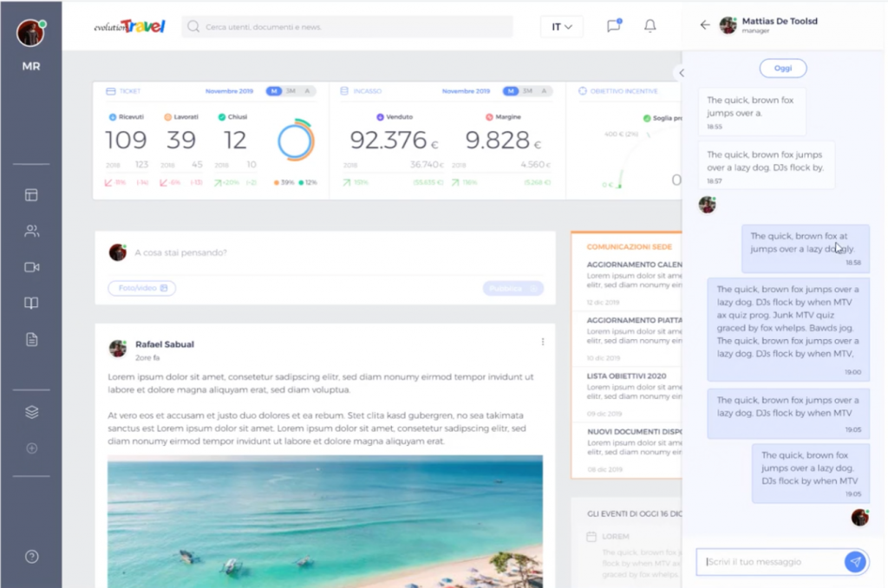Screen dimensions: 888x588
Task: Click the video camera sidebar icon
Action: click(31, 267)
